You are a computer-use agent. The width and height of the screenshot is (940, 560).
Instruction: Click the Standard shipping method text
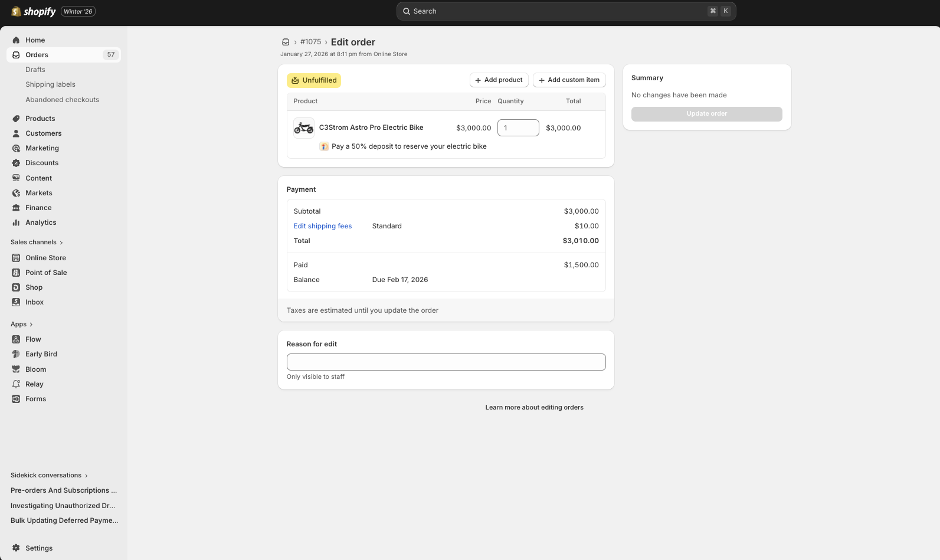(387, 226)
